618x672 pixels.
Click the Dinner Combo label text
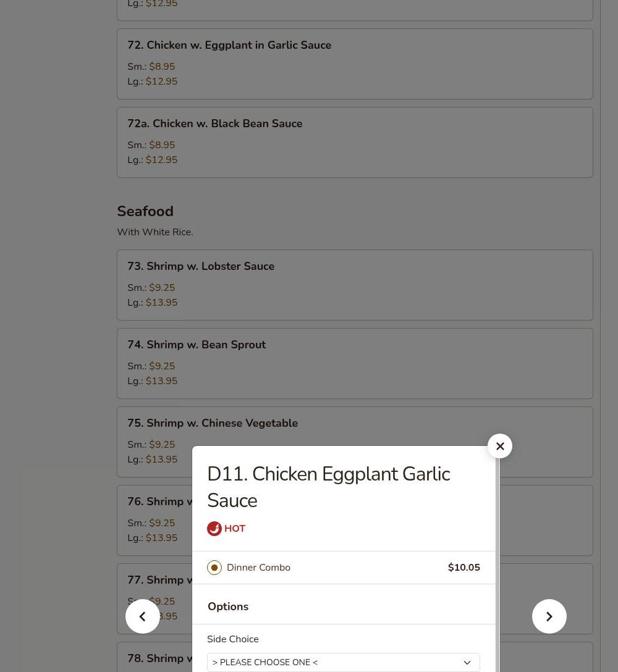click(258, 568)
